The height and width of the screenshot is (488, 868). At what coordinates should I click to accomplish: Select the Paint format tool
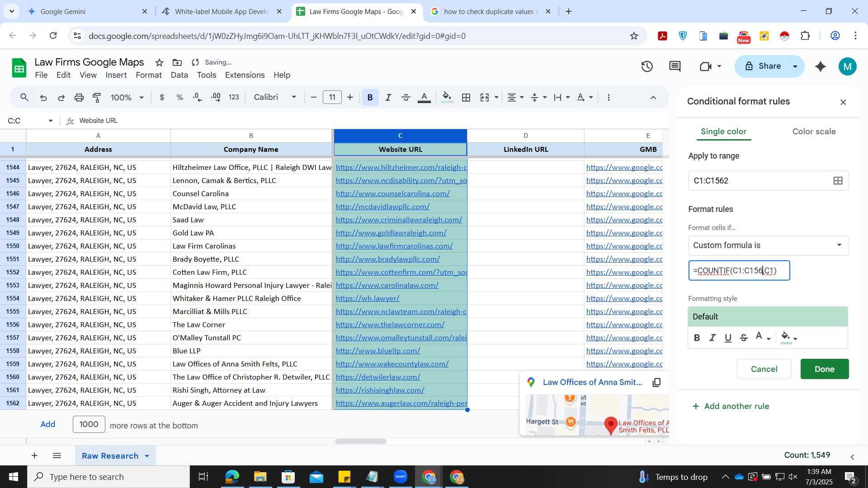[x=97, y=98]
